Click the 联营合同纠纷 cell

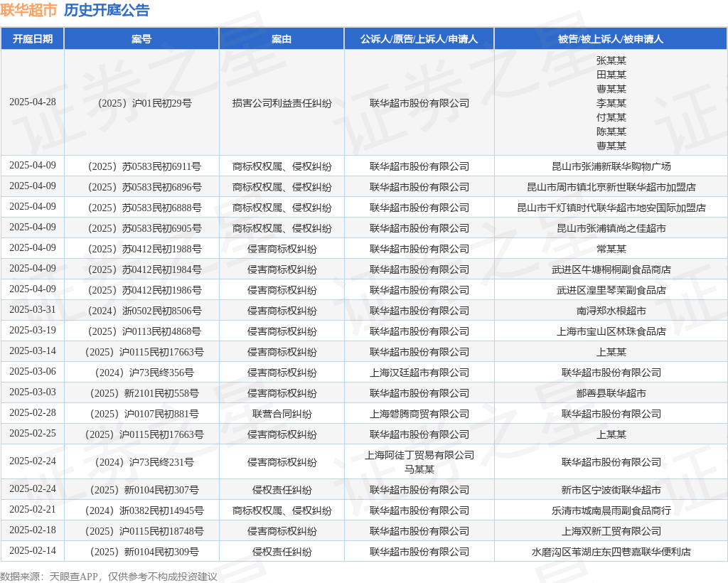(282, 414)
